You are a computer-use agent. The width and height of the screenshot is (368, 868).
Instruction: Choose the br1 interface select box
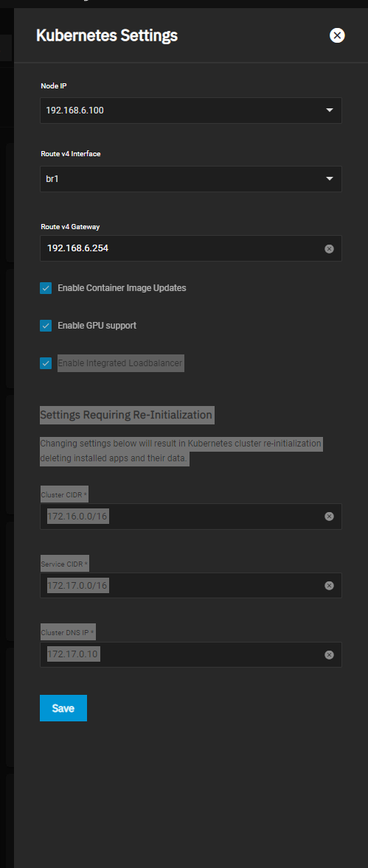pos(191,179)
